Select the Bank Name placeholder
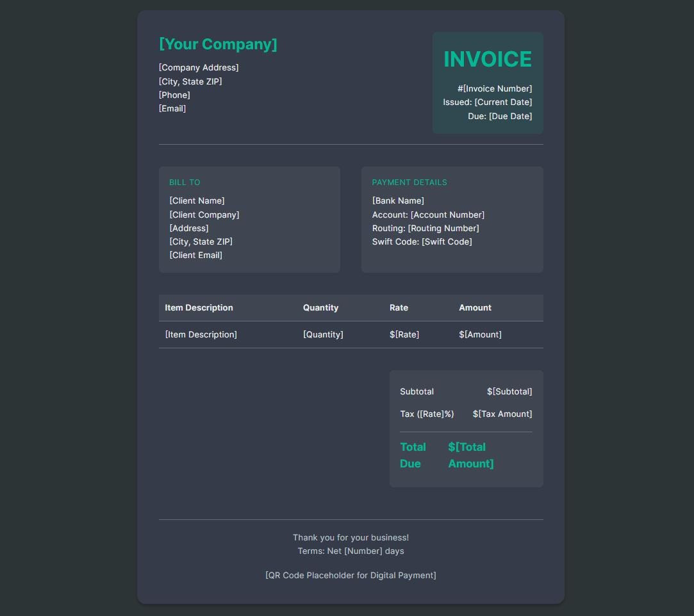The image size is (694, 616). click(x=399, y=200)
